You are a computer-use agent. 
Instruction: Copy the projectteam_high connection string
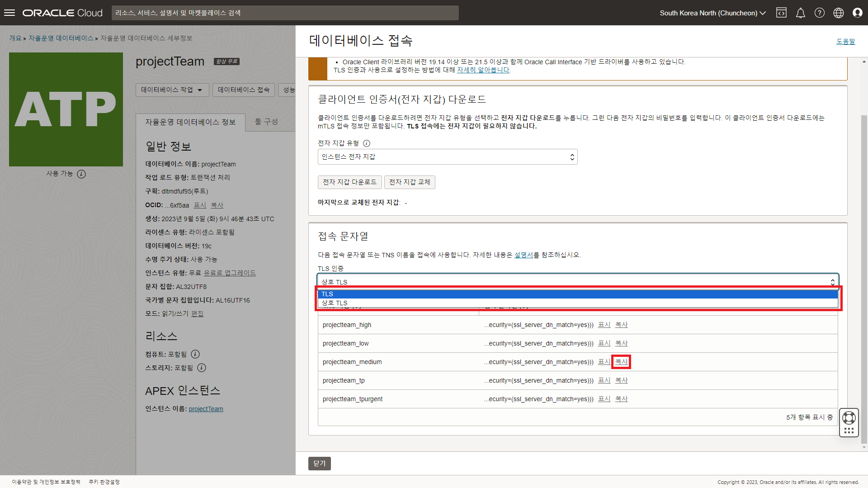tap(622, 325)
